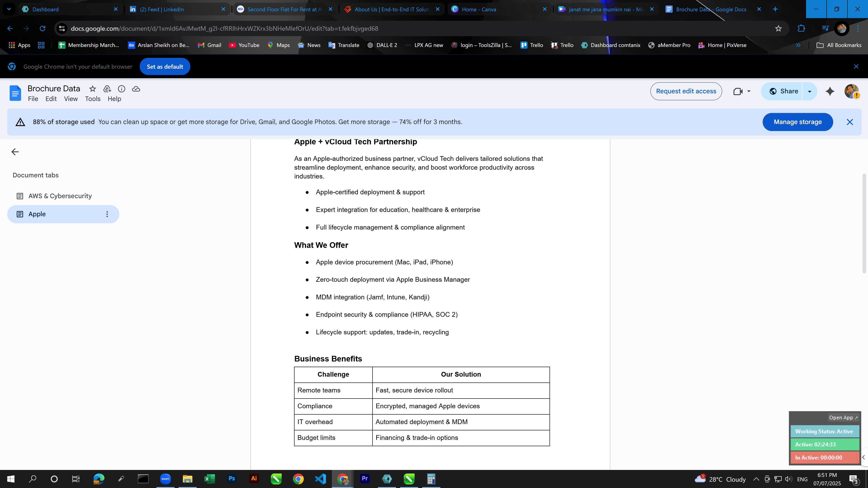Show hidden system tray icons
This screenshot has height=488, width=868.
[756, 479]
